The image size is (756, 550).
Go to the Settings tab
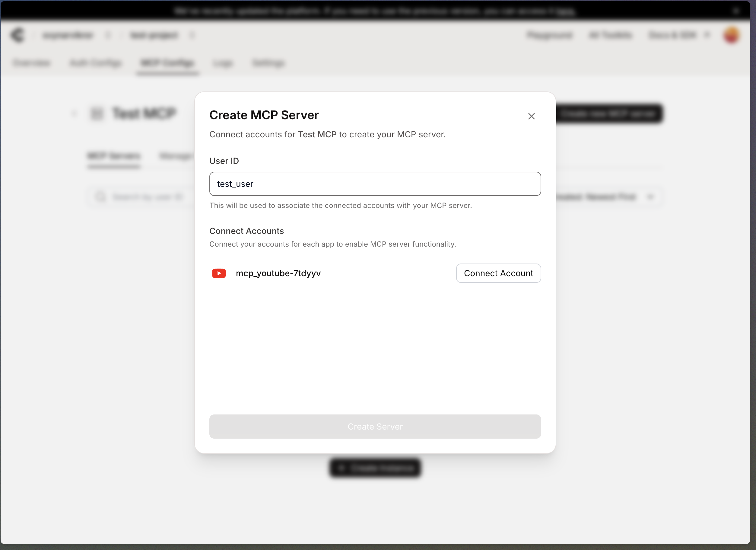click(268, 63)
